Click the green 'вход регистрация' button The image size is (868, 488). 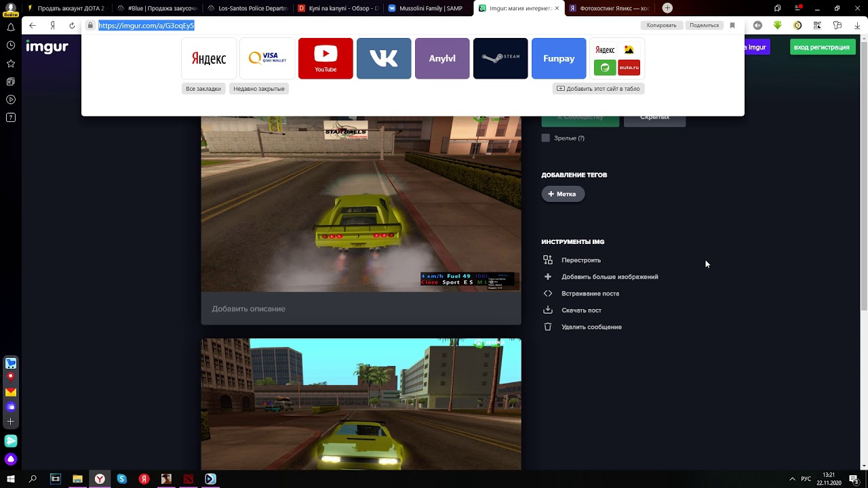[x=822, y=47]
